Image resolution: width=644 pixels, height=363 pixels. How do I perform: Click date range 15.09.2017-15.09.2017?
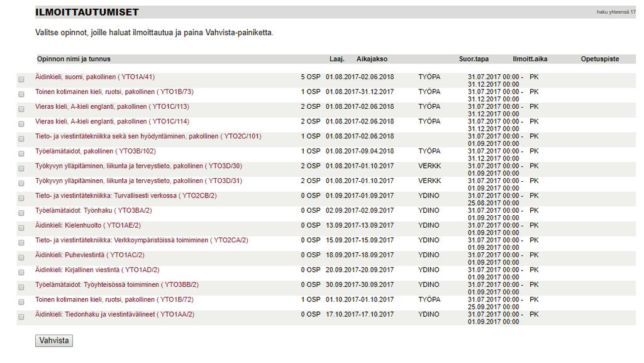360,240
